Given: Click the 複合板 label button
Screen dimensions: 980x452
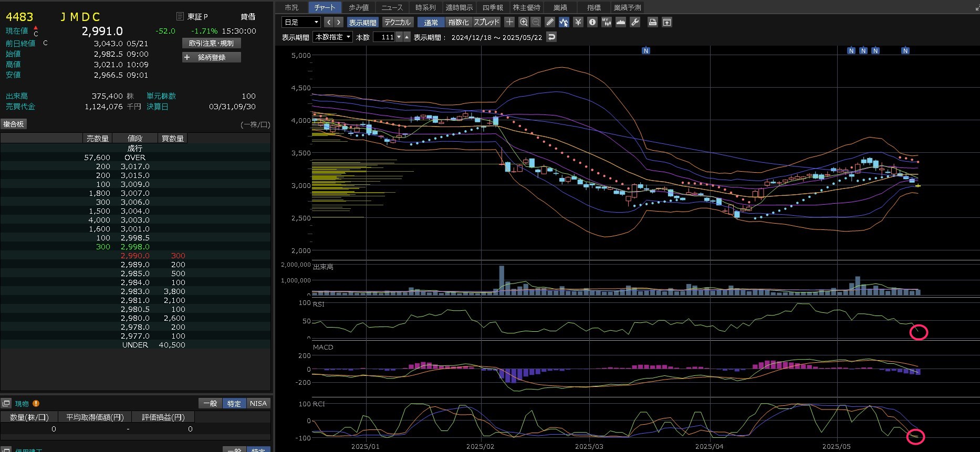Looking at the screenshot, I should [14, 124].
